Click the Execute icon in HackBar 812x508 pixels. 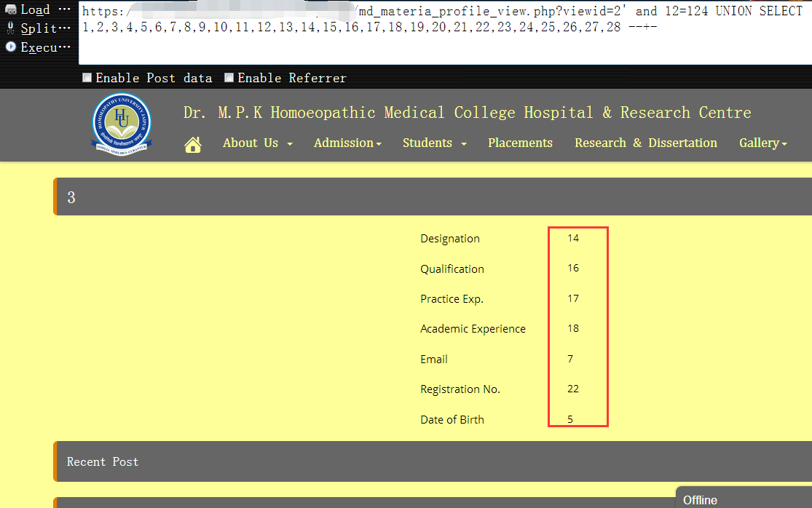[x=10, y=47]
